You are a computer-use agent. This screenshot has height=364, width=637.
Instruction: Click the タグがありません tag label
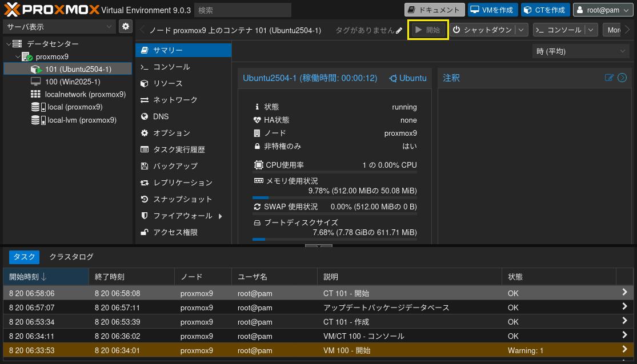365,30
